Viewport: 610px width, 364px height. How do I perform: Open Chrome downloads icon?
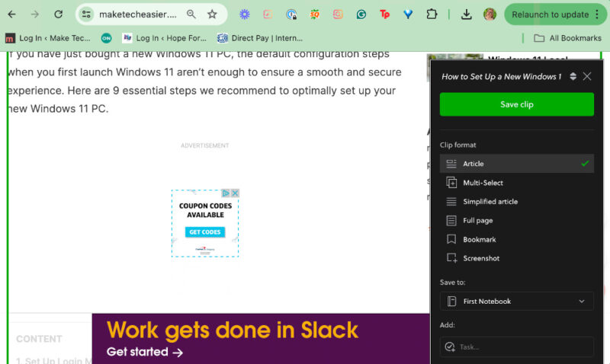coord(466,14)
